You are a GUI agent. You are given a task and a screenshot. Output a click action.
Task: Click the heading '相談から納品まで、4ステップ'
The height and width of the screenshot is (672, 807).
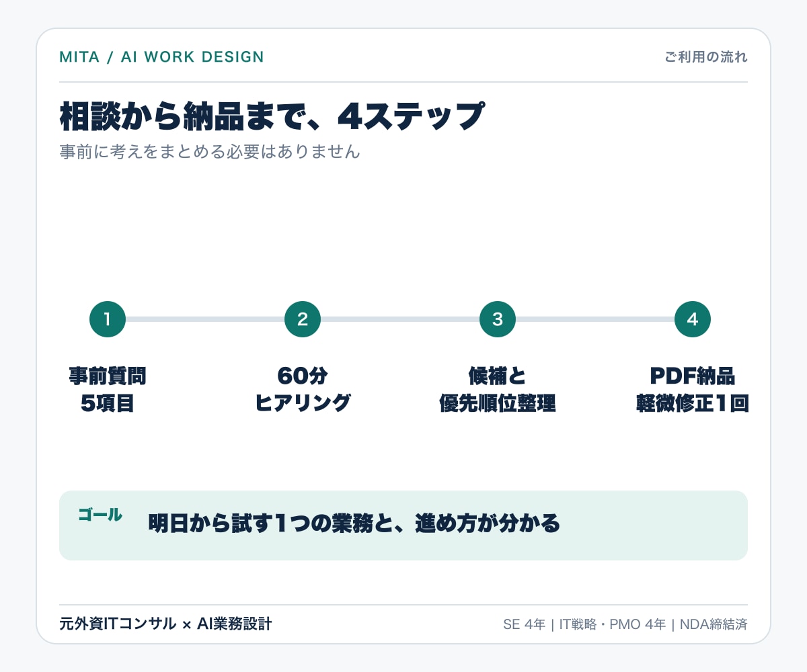pyautogui.click(x=272, y=116)
